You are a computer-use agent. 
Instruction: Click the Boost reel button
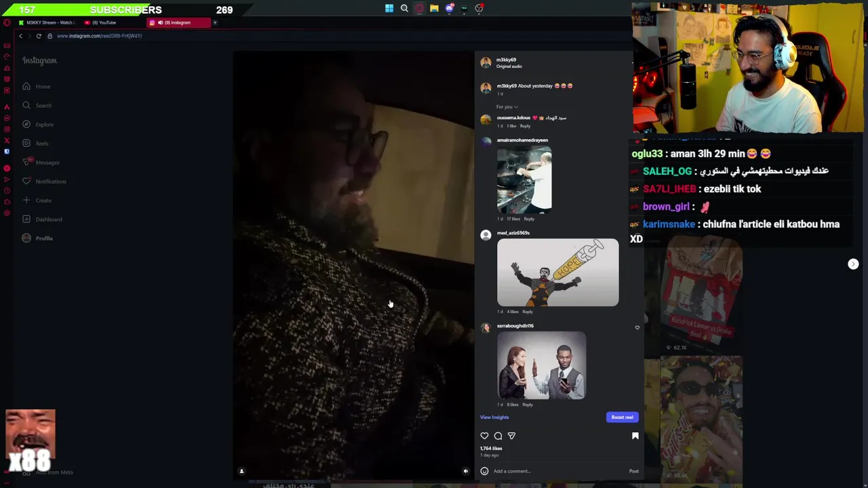pos(622,418)
